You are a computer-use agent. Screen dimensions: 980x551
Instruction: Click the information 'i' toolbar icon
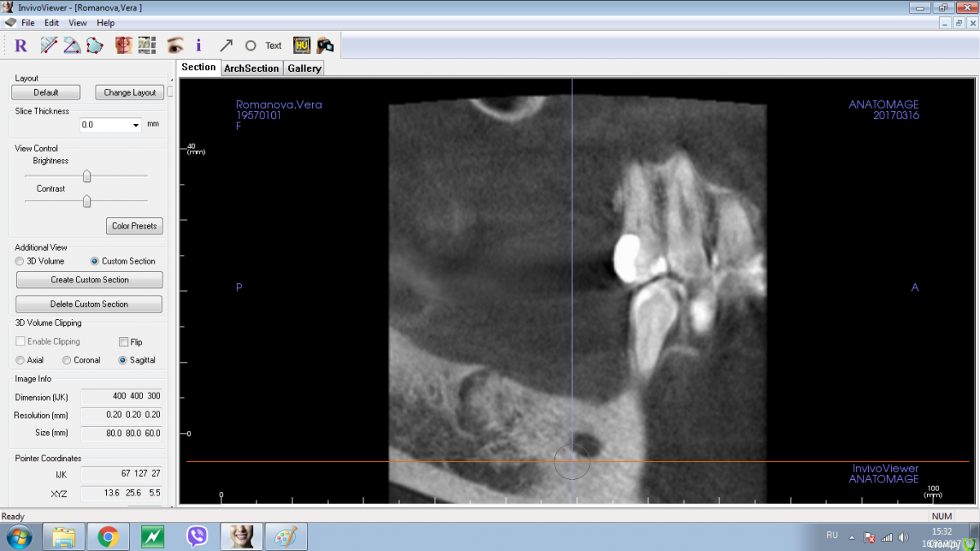198,45
